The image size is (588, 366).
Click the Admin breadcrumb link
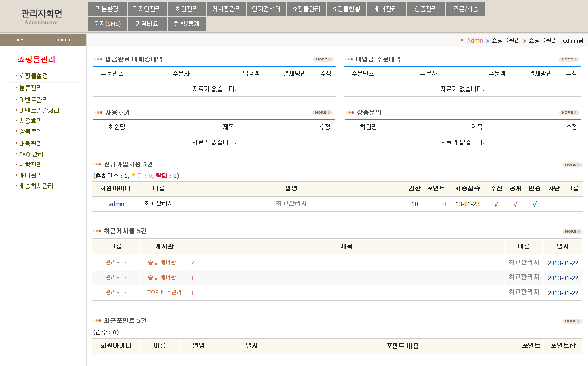coord(475,41)
